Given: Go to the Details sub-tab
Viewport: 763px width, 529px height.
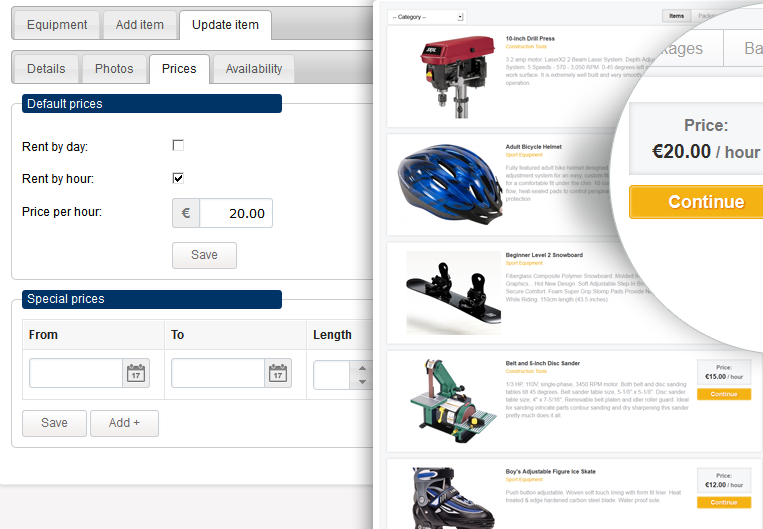Looking at the screenshot, I should [x=46, y=69].
